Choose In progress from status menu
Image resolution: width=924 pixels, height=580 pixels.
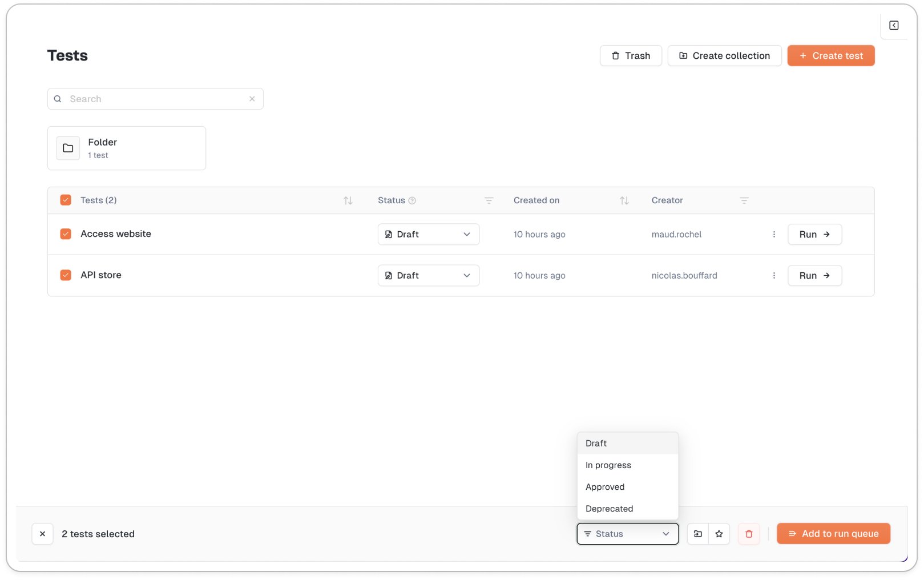click(608, 465)
